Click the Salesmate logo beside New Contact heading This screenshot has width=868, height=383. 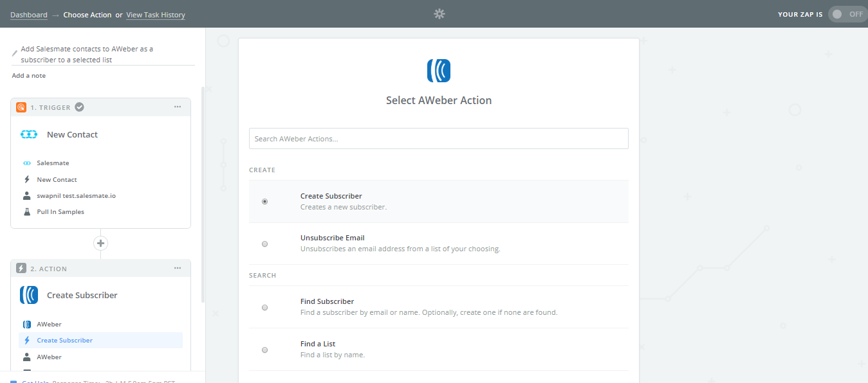[29, 134]
